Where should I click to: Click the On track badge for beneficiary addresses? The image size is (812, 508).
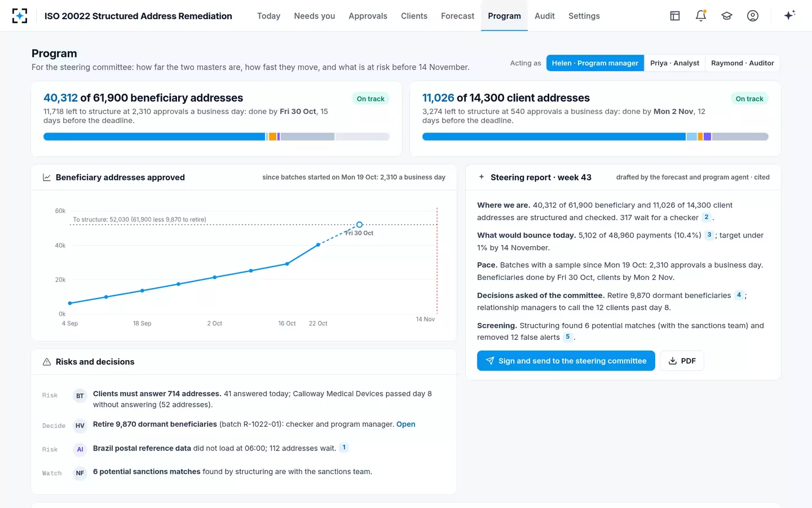pos(370,99)
